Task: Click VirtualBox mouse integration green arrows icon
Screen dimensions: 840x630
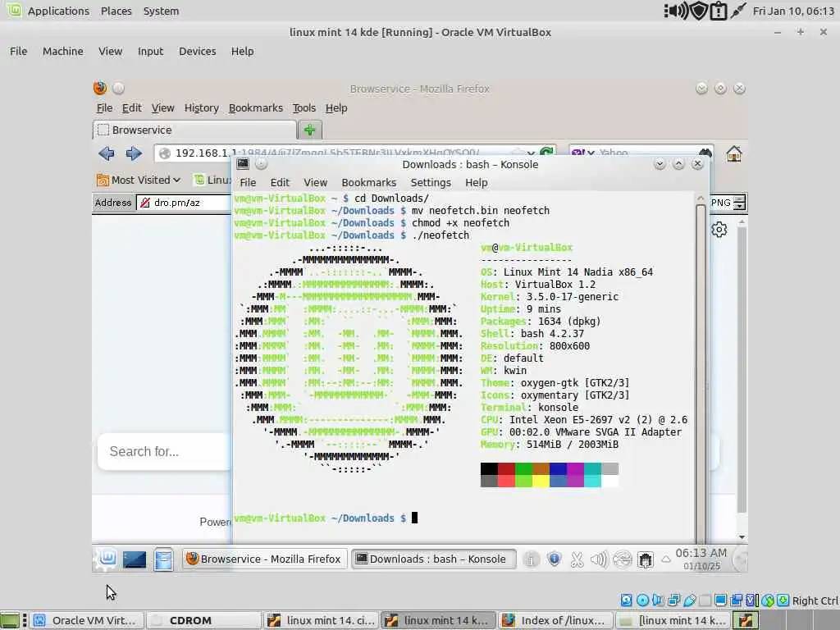Action: [768, 600]
